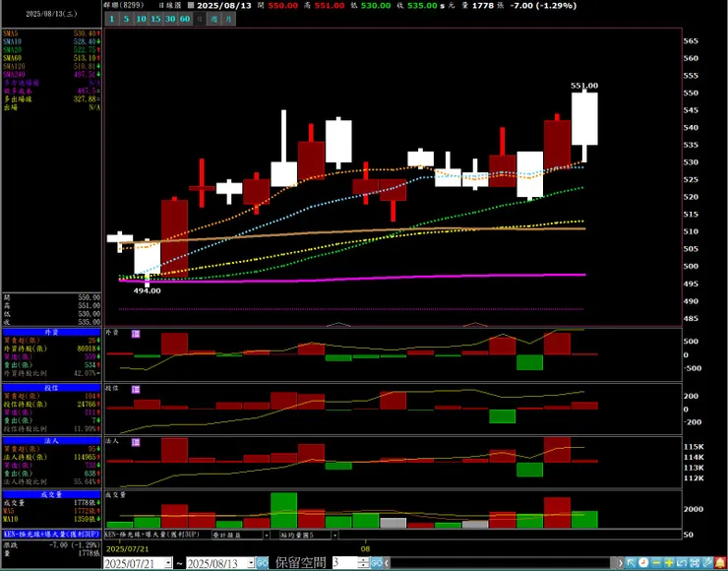Open the end date 2025/08/13 dropdown

(x=251, y=563)
